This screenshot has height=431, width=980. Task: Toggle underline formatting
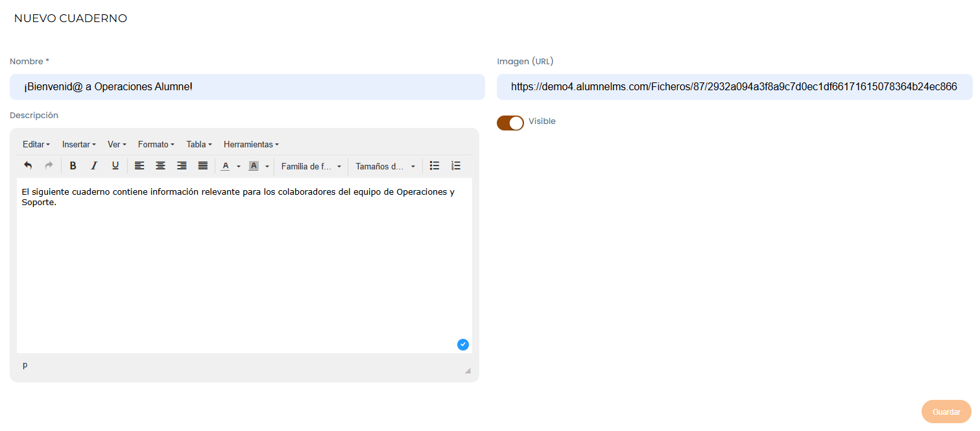[x=115, y=166]
